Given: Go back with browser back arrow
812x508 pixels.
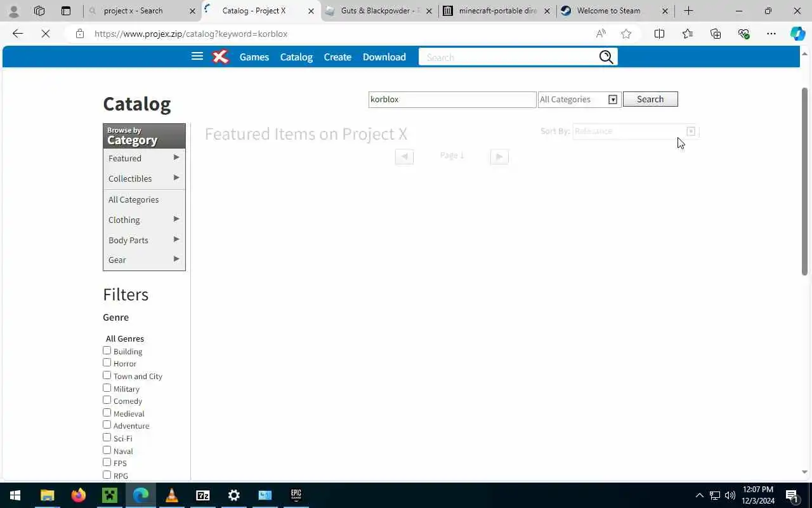Looking at the screenshot, I should point(18,34).
